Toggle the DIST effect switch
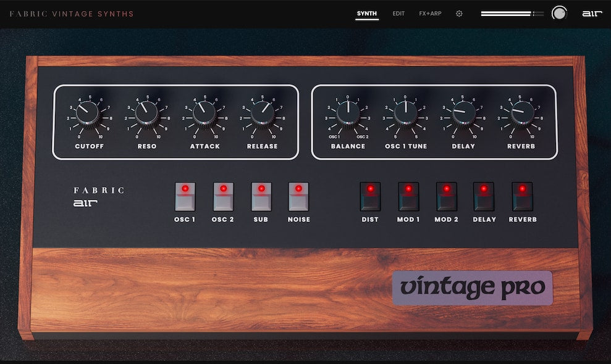The height and width of the screenshot is (364, 611). coord(369,197)
